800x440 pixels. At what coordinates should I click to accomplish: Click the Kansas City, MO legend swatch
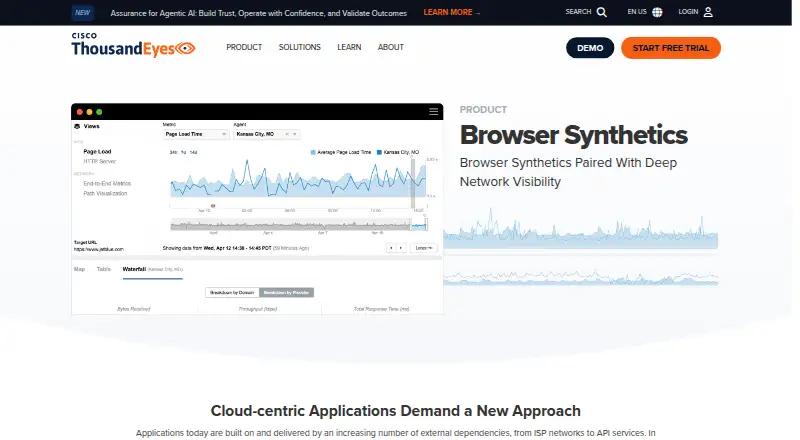[379, 152]
